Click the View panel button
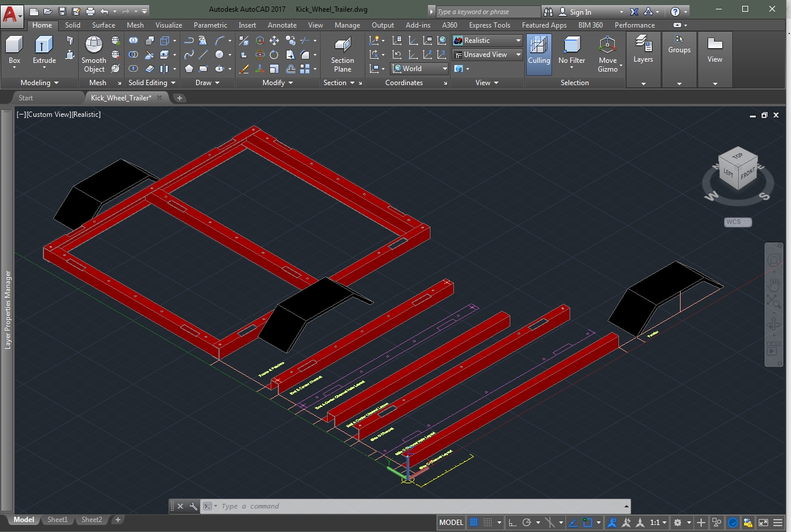791x532 pixels. pyautogui.click(x=715, y=50)
